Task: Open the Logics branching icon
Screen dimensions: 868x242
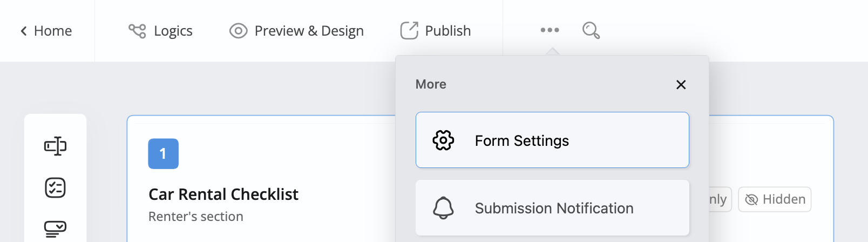Action: tap(137, 31)
